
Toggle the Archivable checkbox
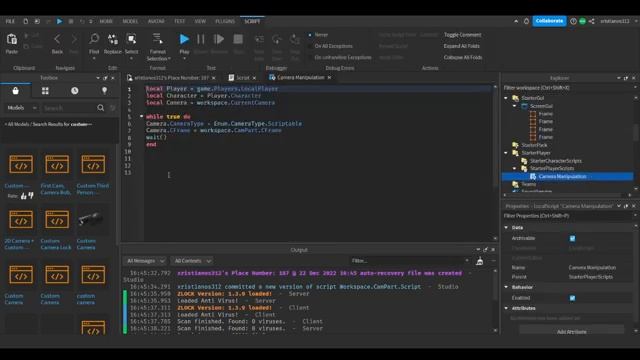tap(572, 238)
